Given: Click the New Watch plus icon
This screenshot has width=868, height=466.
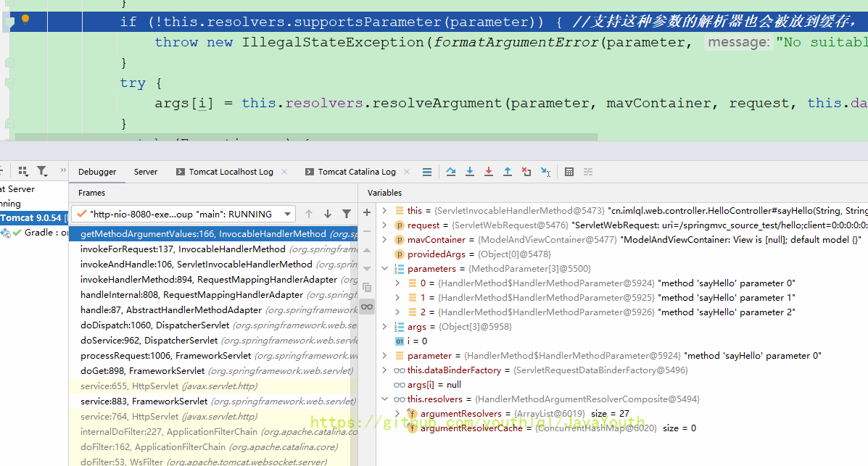Looking at the screenshot, I should (x=367, y=212).
